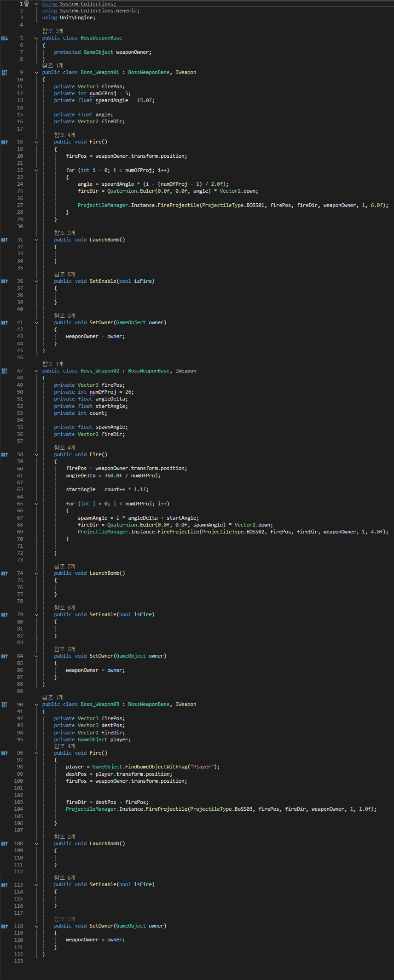Open '참조 4개' CodeLens above line 18 Fire()
Screen dimensions: 394x980
click(x=64, y=135)
